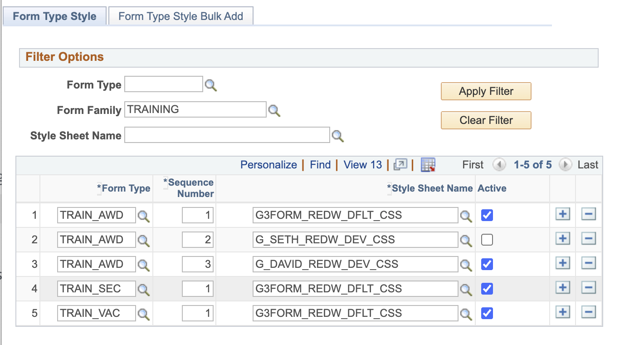Open the Form Type lookup for row 1
This screenshot has width=644, height=345.
coord(144,215)
